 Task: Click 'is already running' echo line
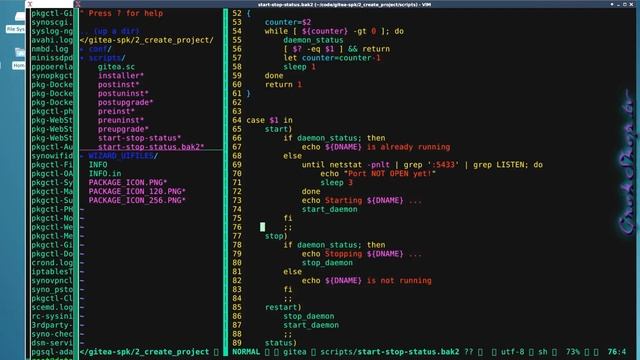[376, 147]
